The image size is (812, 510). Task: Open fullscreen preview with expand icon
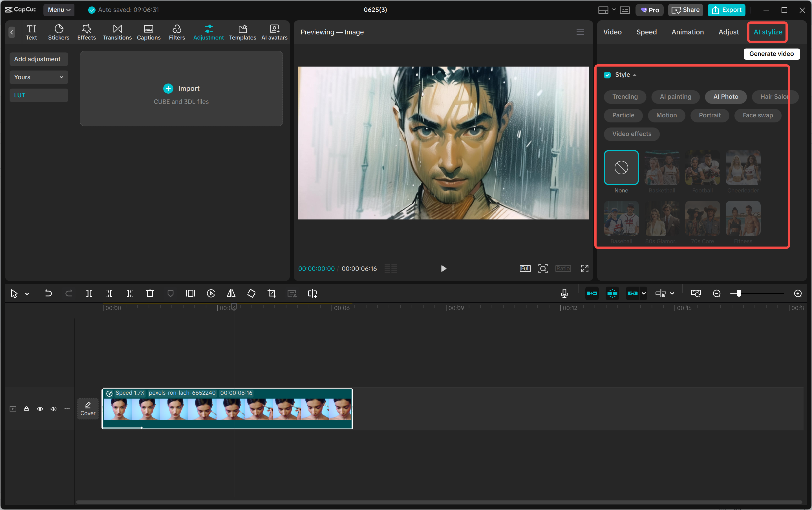click(584, 269)
